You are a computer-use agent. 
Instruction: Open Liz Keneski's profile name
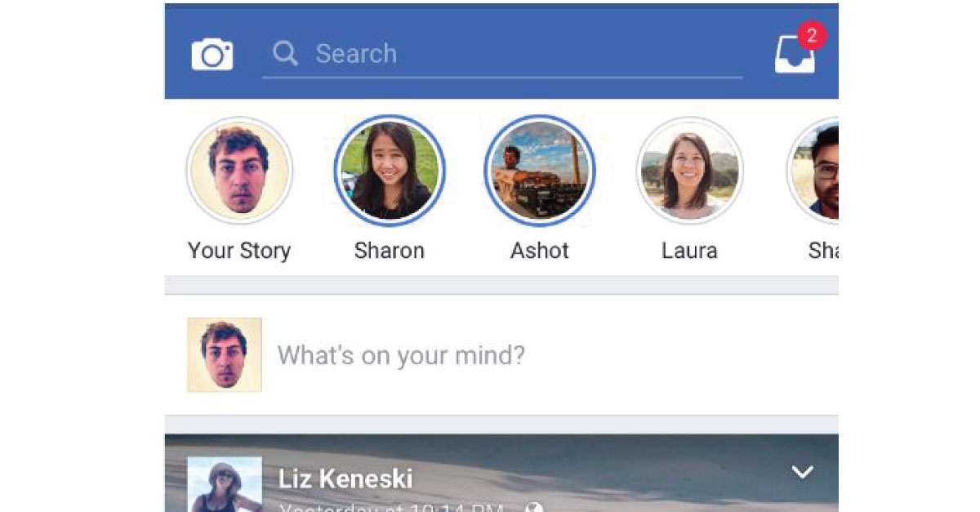click(x=345, y=479)
